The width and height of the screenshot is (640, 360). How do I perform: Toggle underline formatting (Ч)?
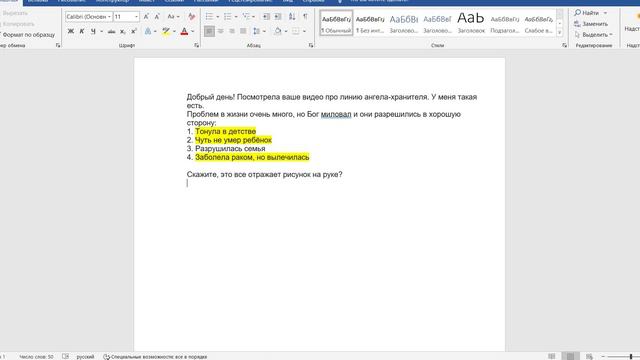tap(93, 31)
